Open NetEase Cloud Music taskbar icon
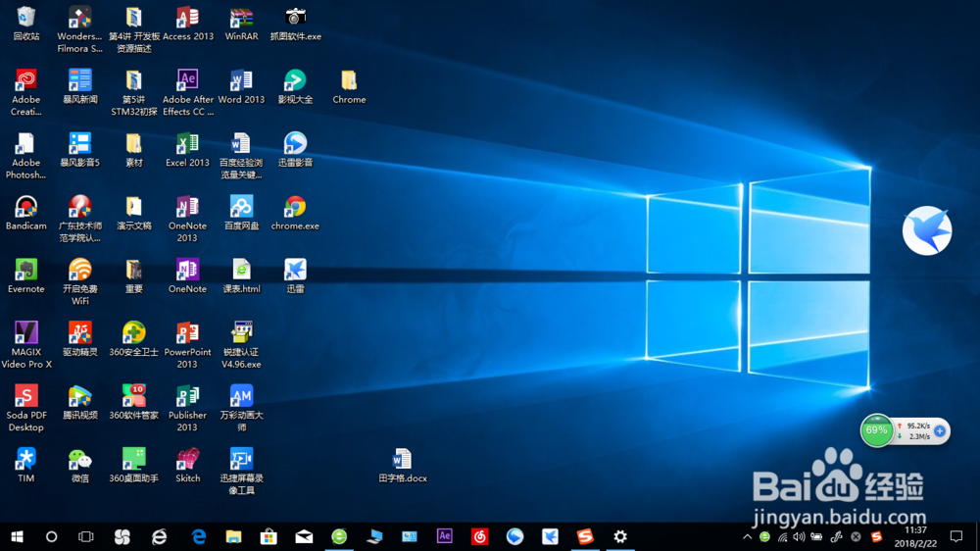Screen dimensions: 980x551 point(479,536)
